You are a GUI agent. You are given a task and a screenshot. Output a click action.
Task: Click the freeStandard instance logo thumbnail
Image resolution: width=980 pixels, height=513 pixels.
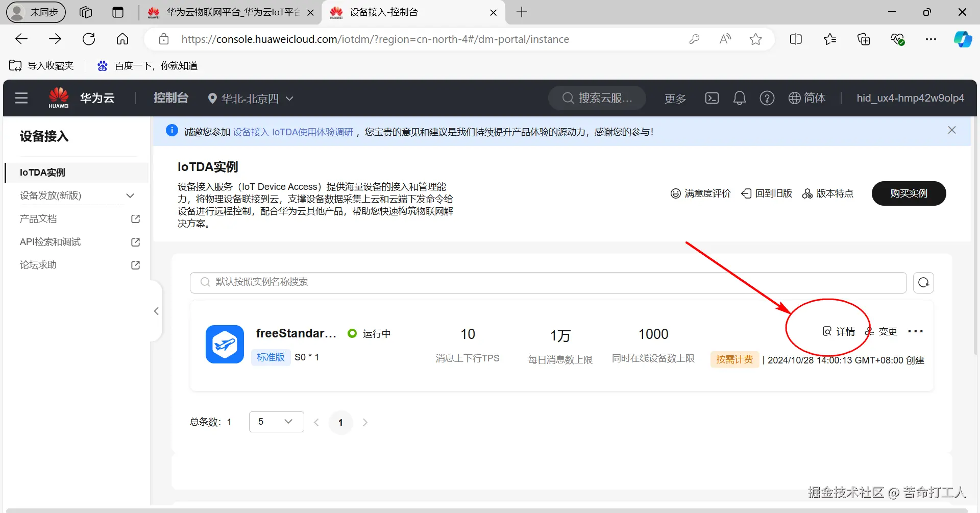click(225, 344)
